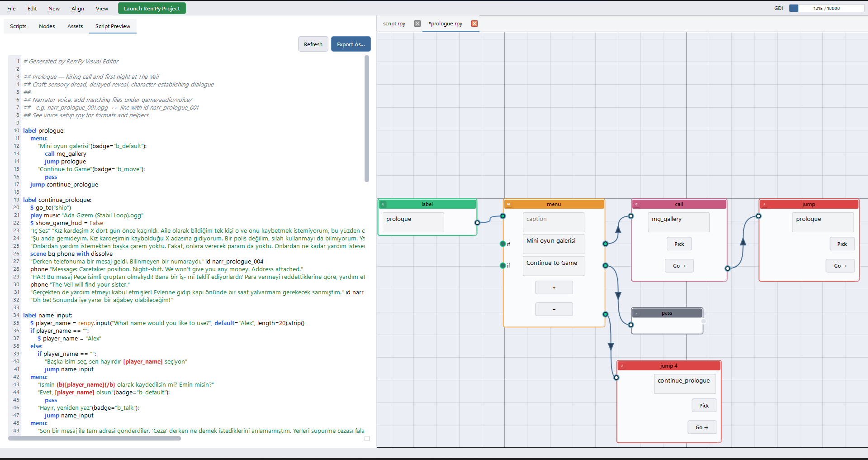Edit the Mini oyun galerisi choice field
The width and height of the screenshot is (868, 460).
coord(554,244)
